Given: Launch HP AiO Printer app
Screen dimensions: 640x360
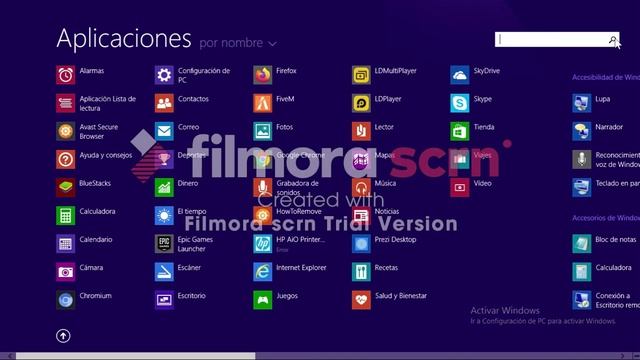Looking at the screenshot, I should [262, 244].
